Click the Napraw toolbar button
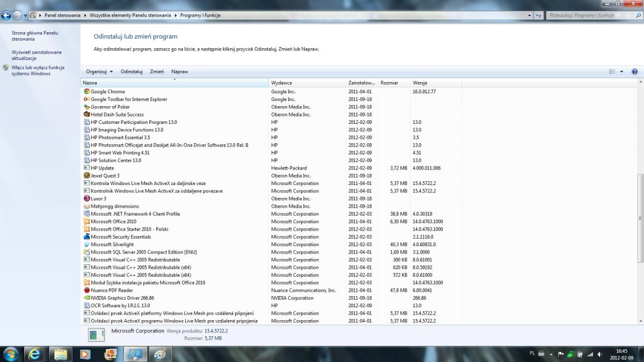644x362 pixels. pyautogui.click(x=180, y=71)
